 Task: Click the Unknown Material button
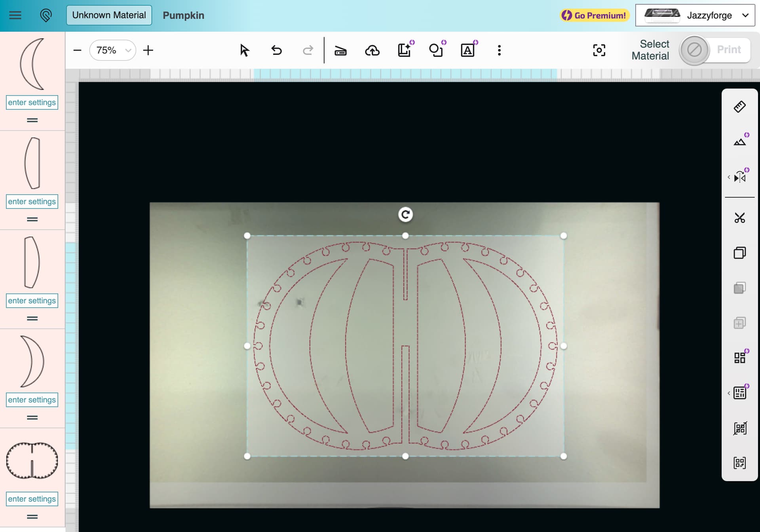109,15
